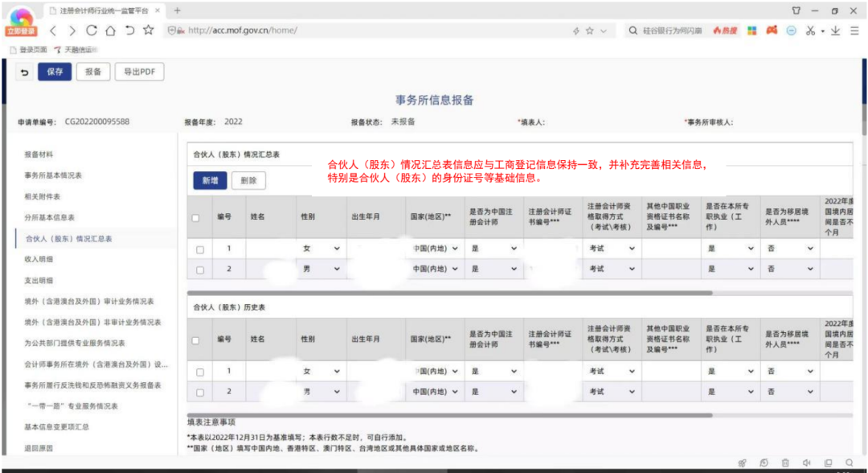Image resolution: width=868 pixels, height=473 pixels.
Task: Open row 2 是否为移居境外人员 dropdown in summary table
Action: click(x=791, y=269)
